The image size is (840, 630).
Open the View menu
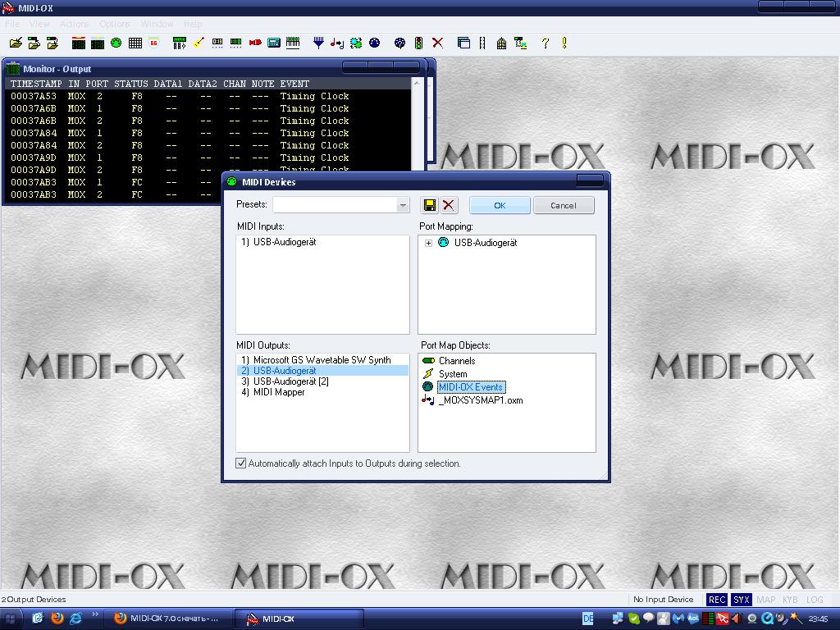tap(39, 24)
